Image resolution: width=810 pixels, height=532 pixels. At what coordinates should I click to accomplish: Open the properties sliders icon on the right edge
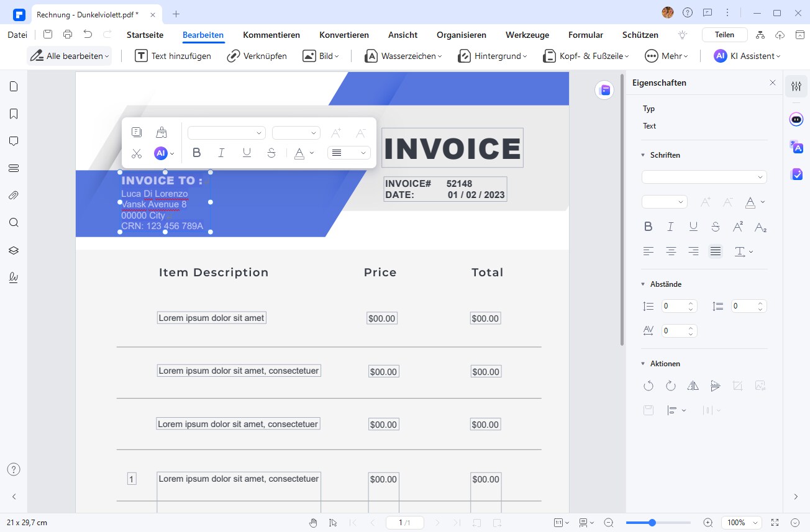pos(796,86)
